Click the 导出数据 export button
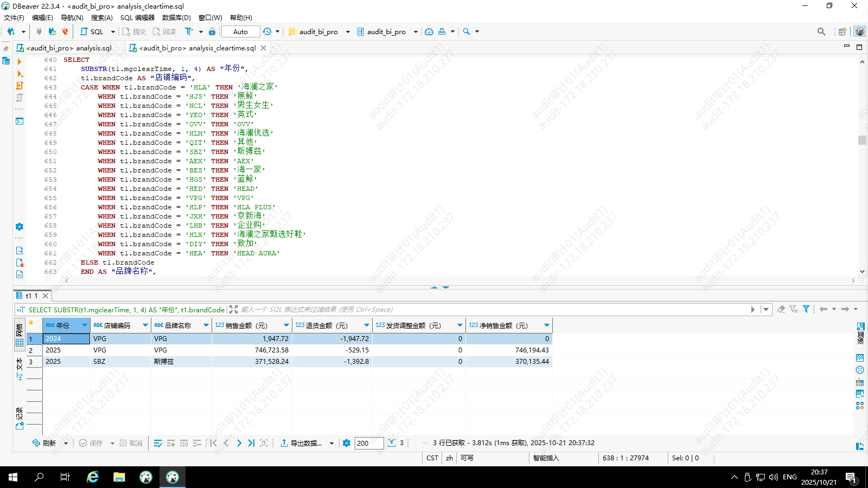 [301, 443]
